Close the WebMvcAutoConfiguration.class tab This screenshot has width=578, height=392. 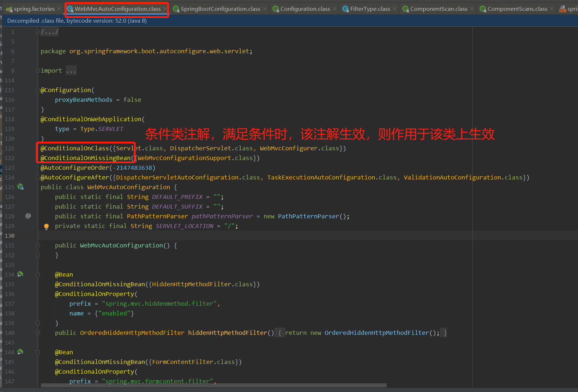click(x=165, y=9)
